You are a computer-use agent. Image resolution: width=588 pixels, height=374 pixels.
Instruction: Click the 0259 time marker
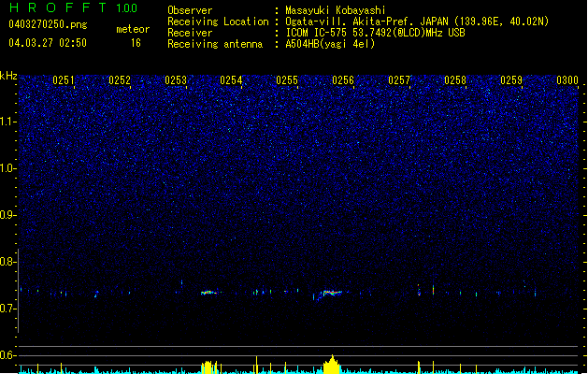point(511,80)
